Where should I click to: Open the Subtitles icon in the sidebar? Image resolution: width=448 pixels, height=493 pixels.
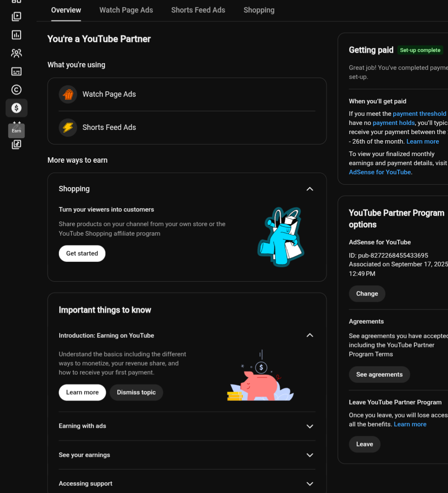pos(16,71)
